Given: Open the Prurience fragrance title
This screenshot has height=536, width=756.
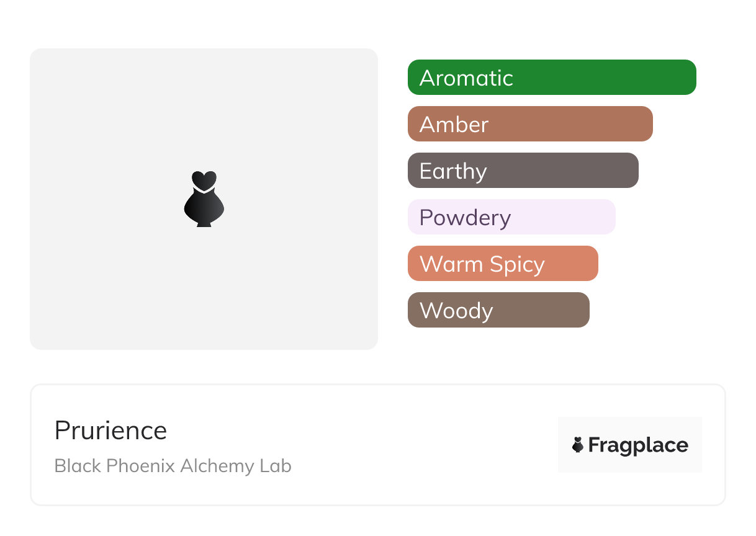Looking at the screenshot, I should click(x=110, y=431).
